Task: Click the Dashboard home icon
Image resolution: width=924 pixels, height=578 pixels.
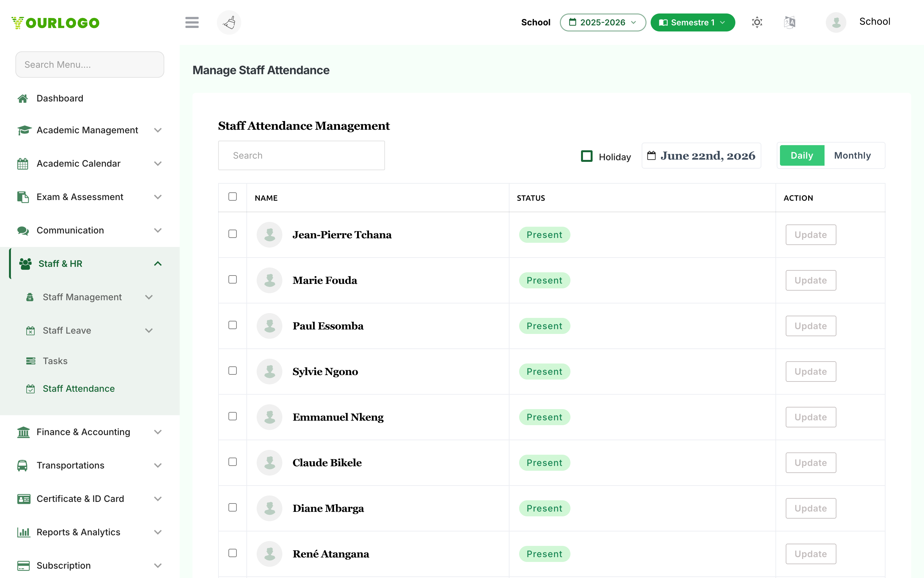Action: click(22, 99)
